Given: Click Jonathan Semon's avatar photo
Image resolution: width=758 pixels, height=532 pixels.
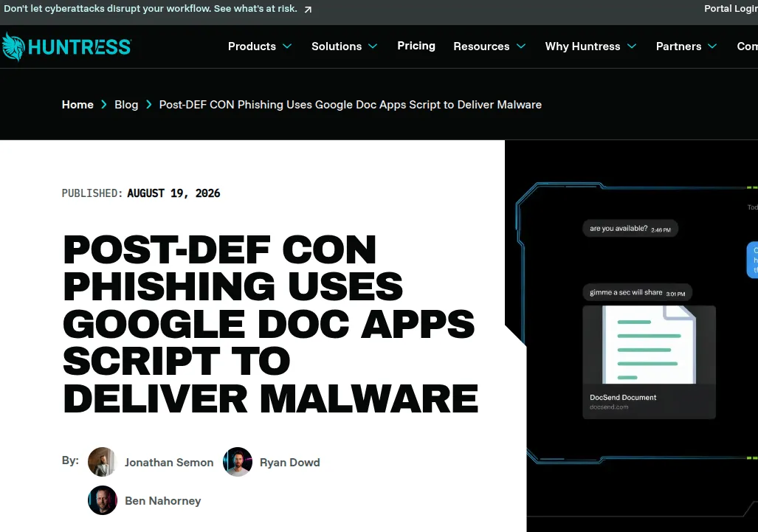Looking at the screenshot, I should click(x=103, y=462).
